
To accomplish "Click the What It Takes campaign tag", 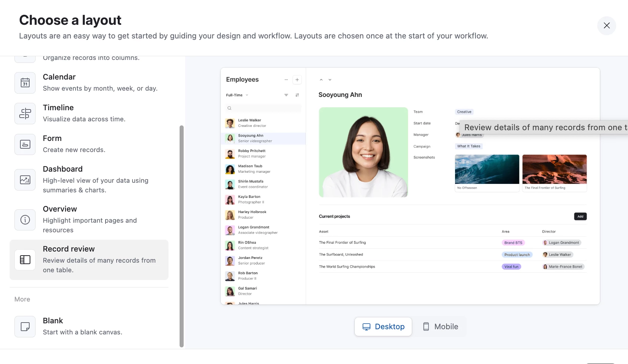I will tap(468, 146).
